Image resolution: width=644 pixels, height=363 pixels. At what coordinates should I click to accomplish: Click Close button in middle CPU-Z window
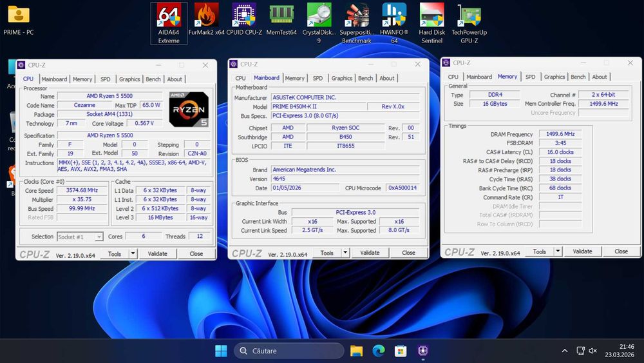click(x=409, y=252)
